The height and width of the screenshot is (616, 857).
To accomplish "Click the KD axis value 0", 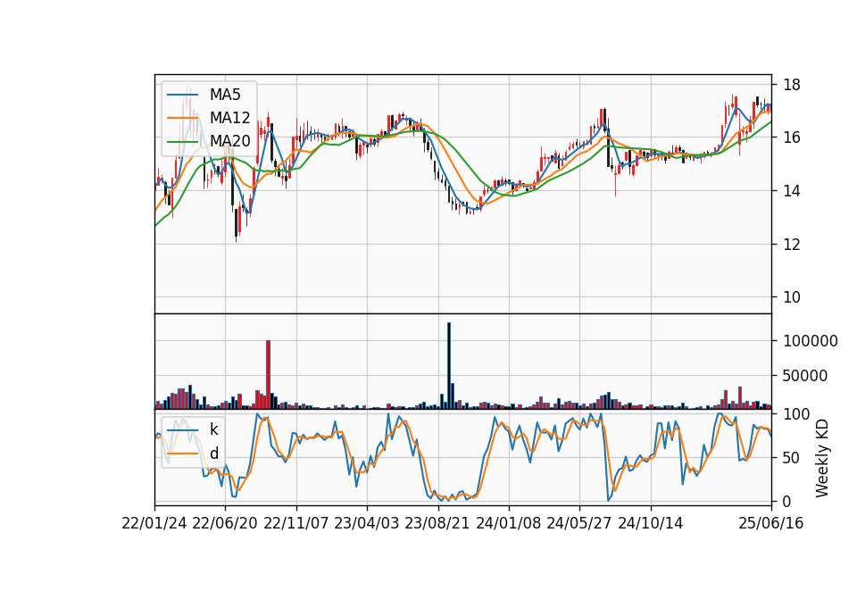I will (787, 501).
